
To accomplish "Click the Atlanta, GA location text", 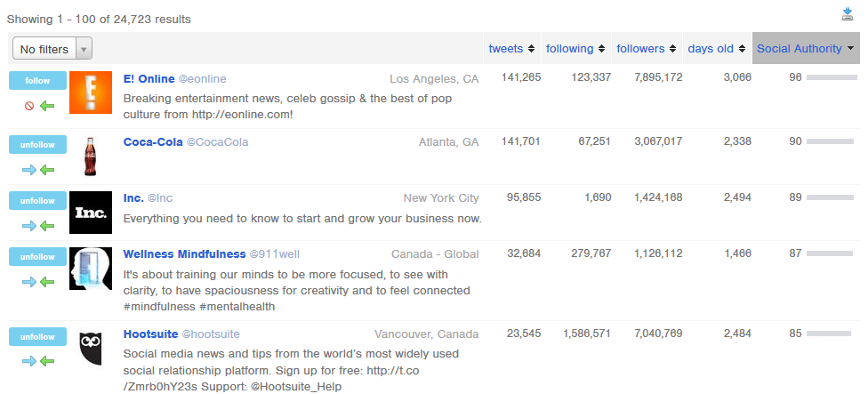I will [x=448, y=142].
